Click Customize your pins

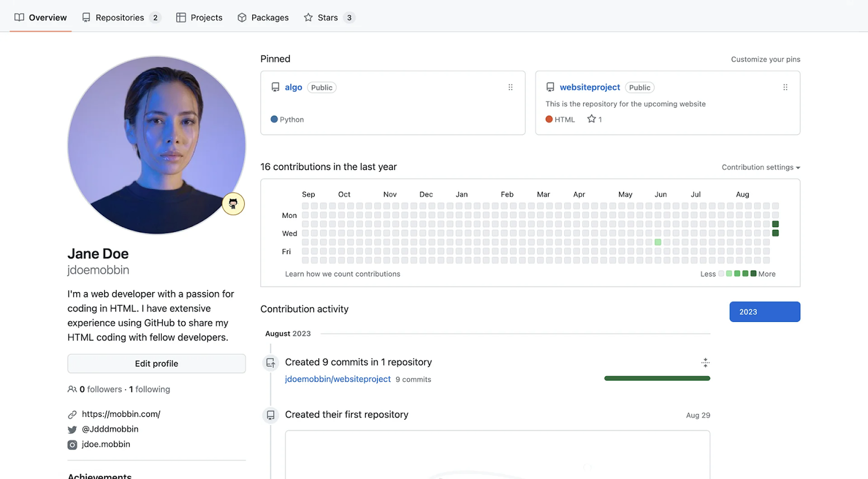point(765,59)
